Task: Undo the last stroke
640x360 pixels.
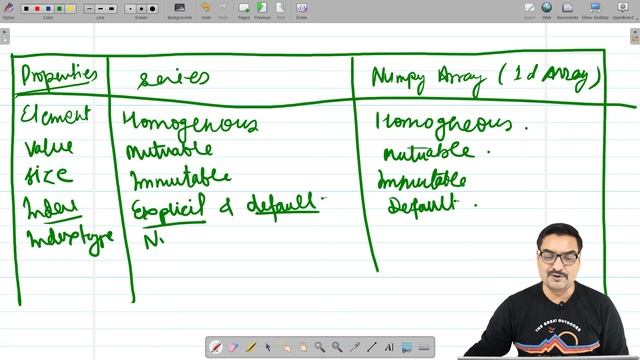Action: [206, 10]
